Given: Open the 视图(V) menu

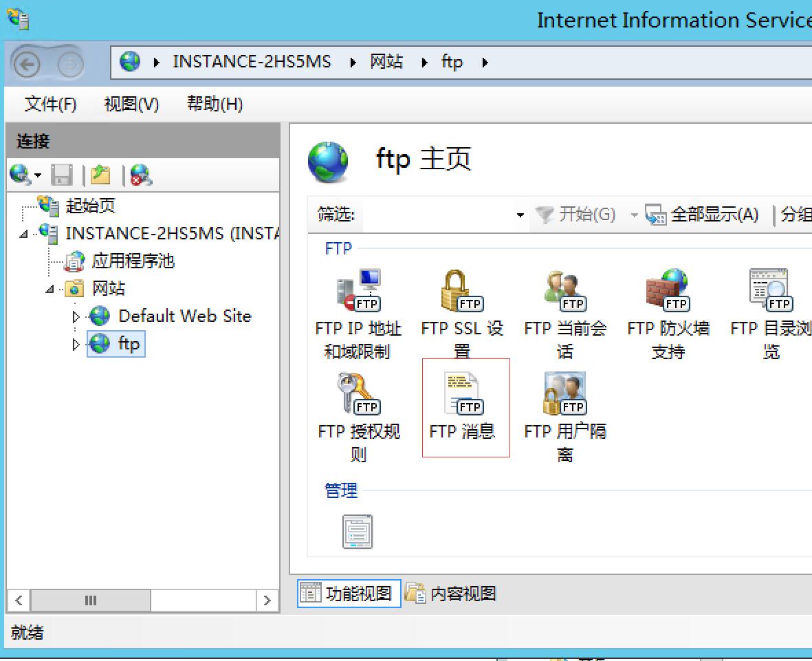Looking at the screenshot, I should point(131,104).
